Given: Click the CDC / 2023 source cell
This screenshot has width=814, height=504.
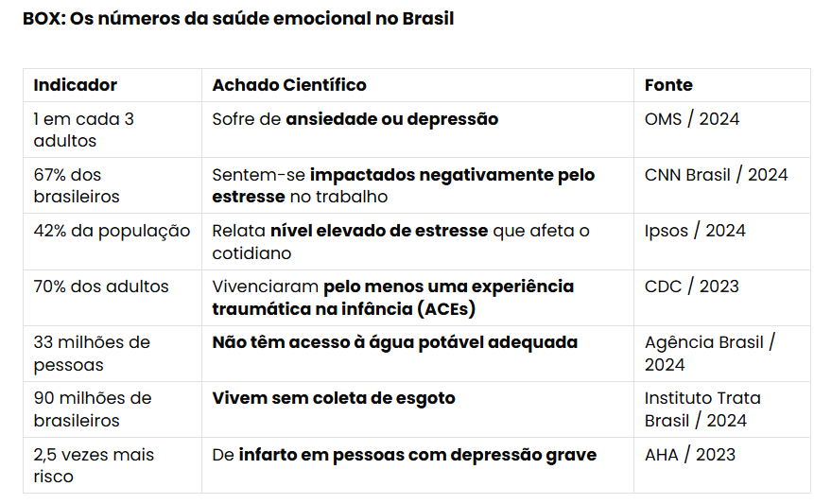Looking at the screenshot, I should (x=692, y=287).
